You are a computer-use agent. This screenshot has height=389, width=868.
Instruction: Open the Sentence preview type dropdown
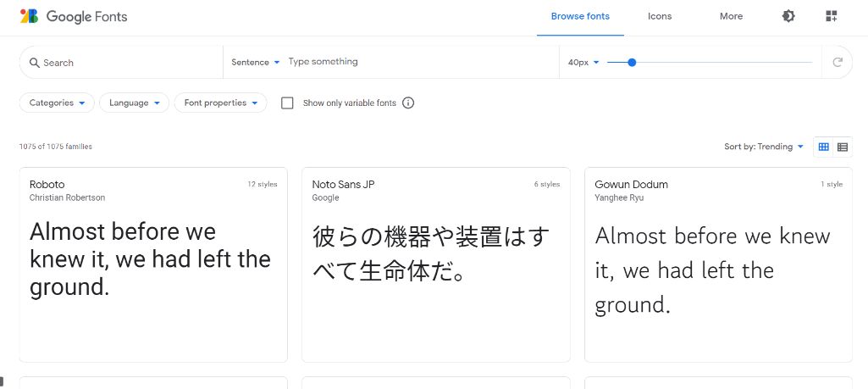255,62
